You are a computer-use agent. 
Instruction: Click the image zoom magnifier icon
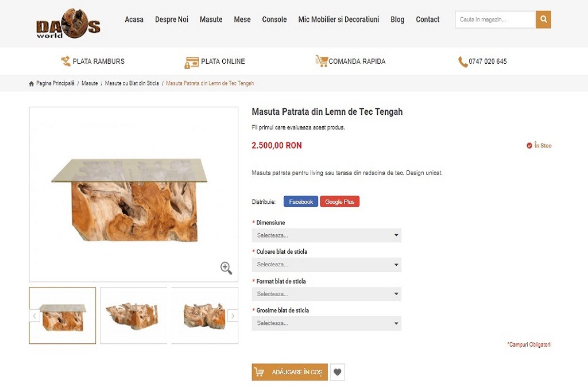(x=226, y=268)
